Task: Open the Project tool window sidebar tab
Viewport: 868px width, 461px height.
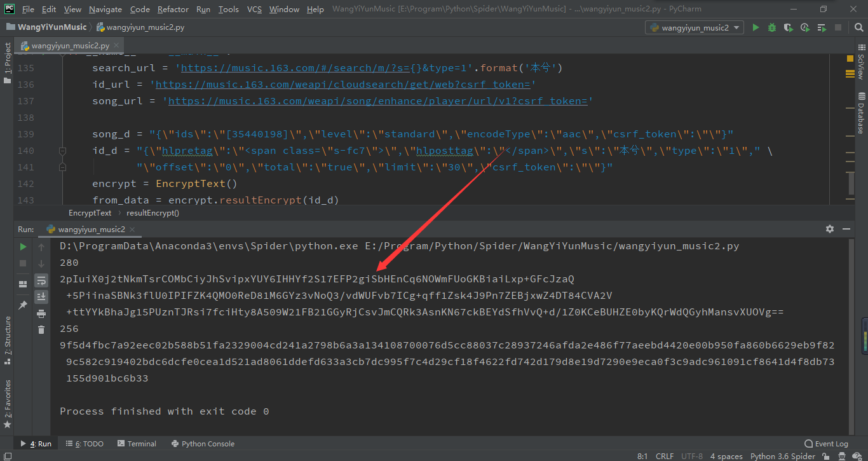Action: (x=7, y=62)
